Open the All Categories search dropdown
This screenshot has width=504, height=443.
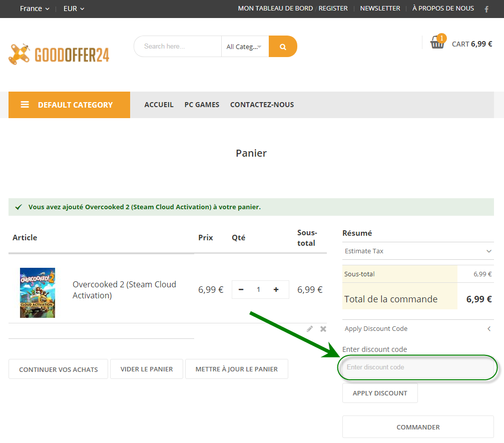click(x=245, y=47)
